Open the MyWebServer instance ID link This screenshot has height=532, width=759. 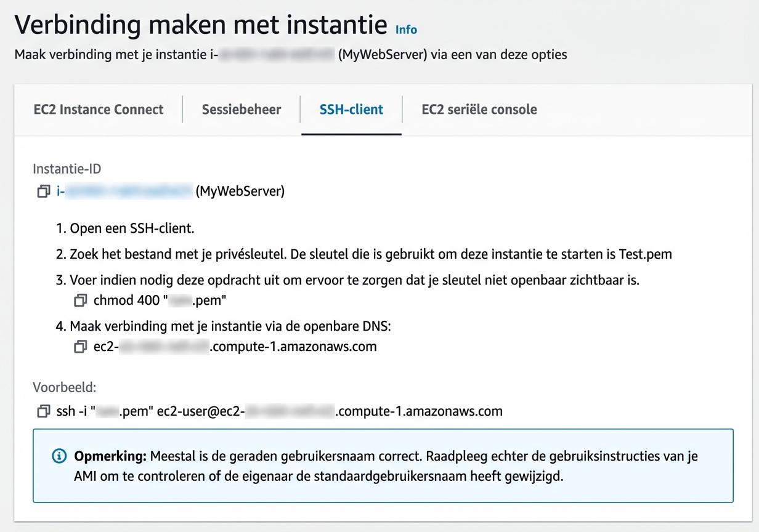pyautogui.click(x=123, y=191)
